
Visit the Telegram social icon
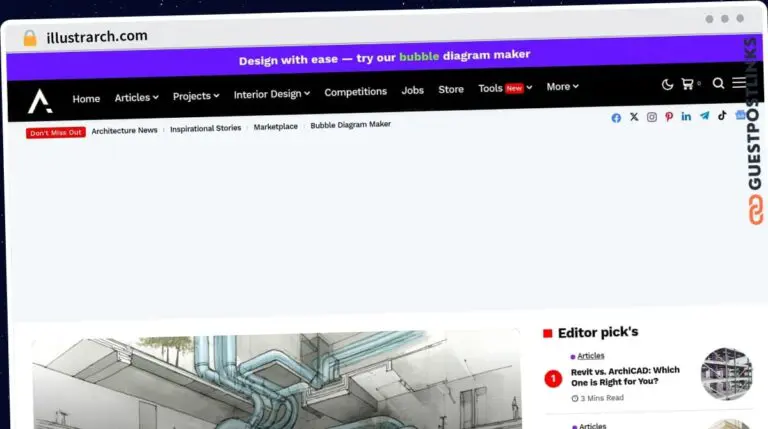click(704, 116)
